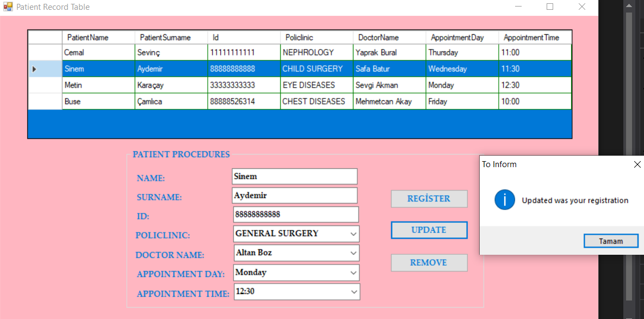Click inside the ID text field

click(294, 214)
